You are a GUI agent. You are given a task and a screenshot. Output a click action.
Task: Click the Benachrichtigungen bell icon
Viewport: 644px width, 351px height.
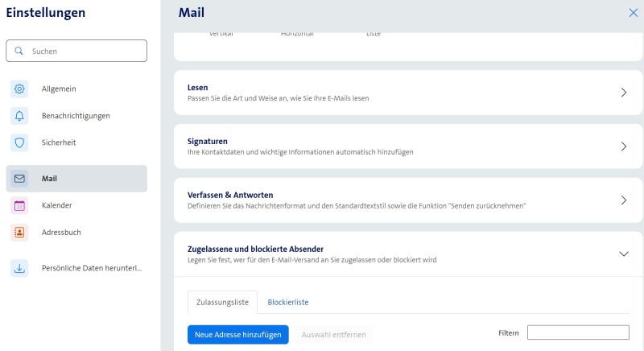point(20,116)
